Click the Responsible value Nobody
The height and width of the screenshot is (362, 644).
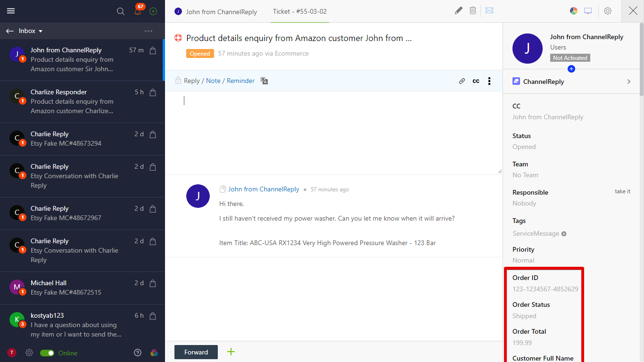tap(524, 203)
